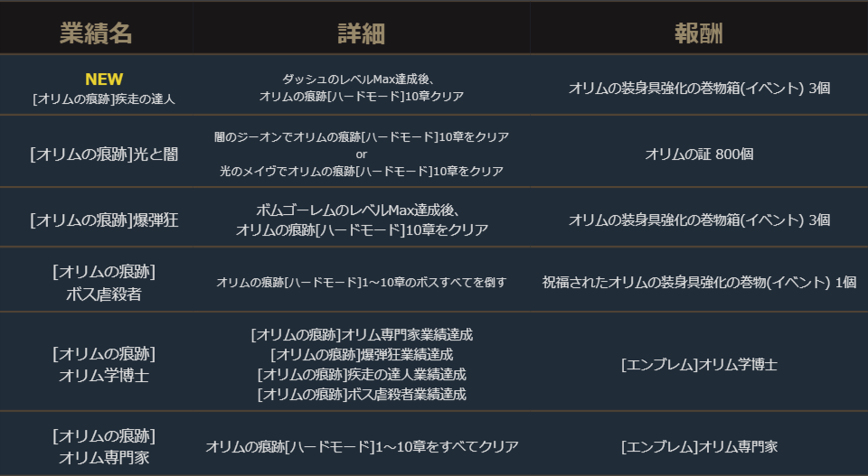Click the ダッシュのレベルMax達成後 detail line
The height and width of the screenshot is (476, 868).
tap(361, 79)
